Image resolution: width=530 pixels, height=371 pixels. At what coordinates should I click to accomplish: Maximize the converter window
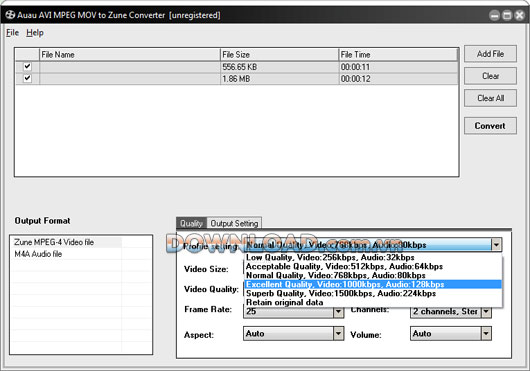[x=507, y=15]
